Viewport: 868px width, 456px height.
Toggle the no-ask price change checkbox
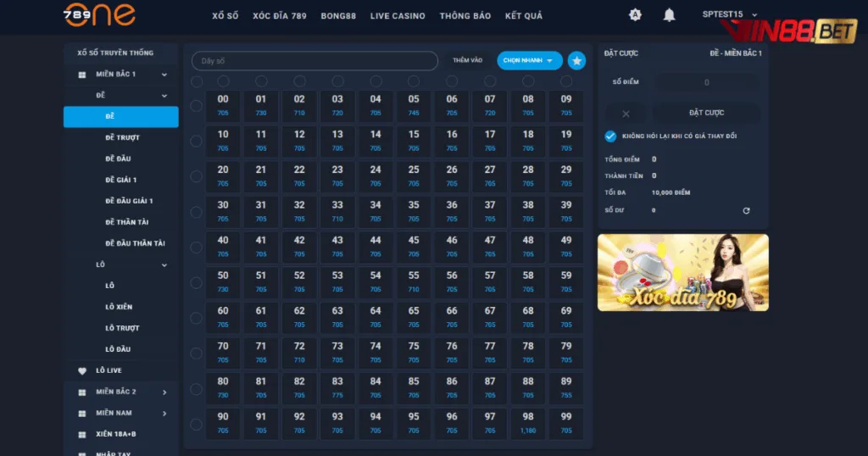(610, 136)
